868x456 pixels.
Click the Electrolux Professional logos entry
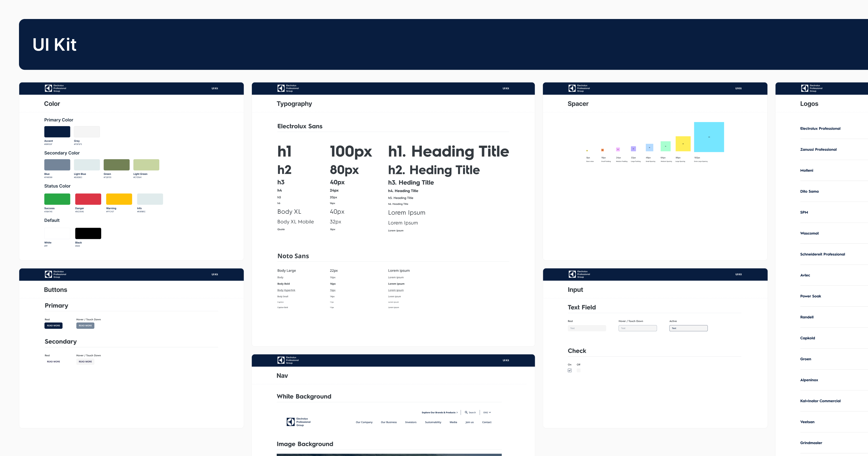pyautogui.click(x=820, y=129)
